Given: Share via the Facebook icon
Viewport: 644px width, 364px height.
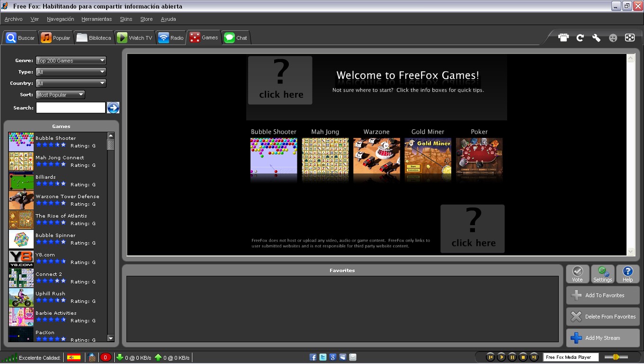Looking at the screenshot, I should pos(313,357).
